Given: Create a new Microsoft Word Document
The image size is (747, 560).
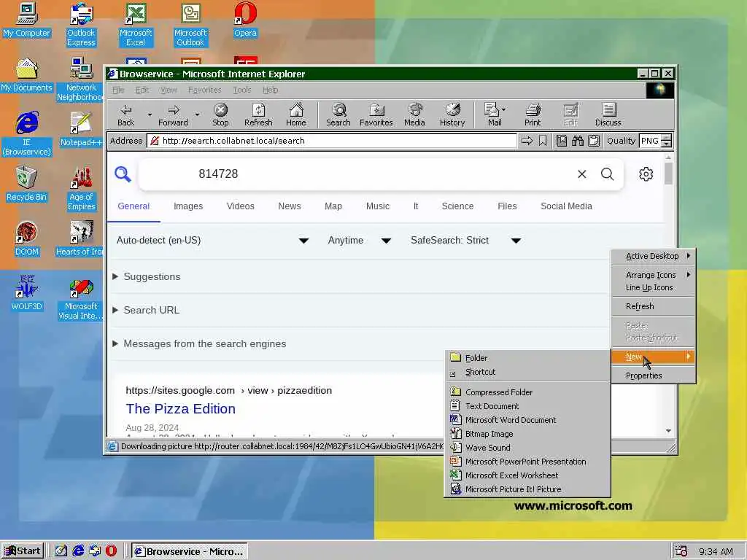Looking at the screenshot, I should point(527,420).
